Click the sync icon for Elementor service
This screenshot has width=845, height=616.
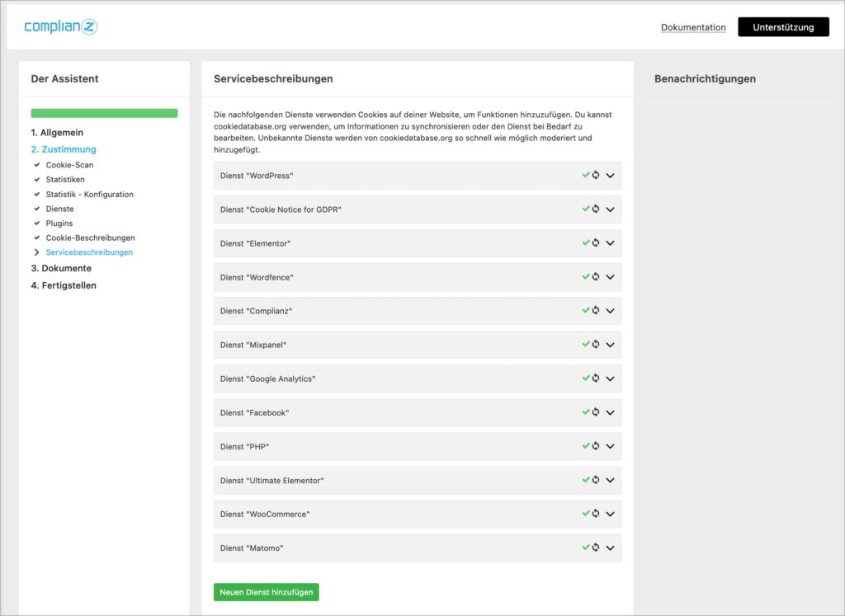pos(596,242)
